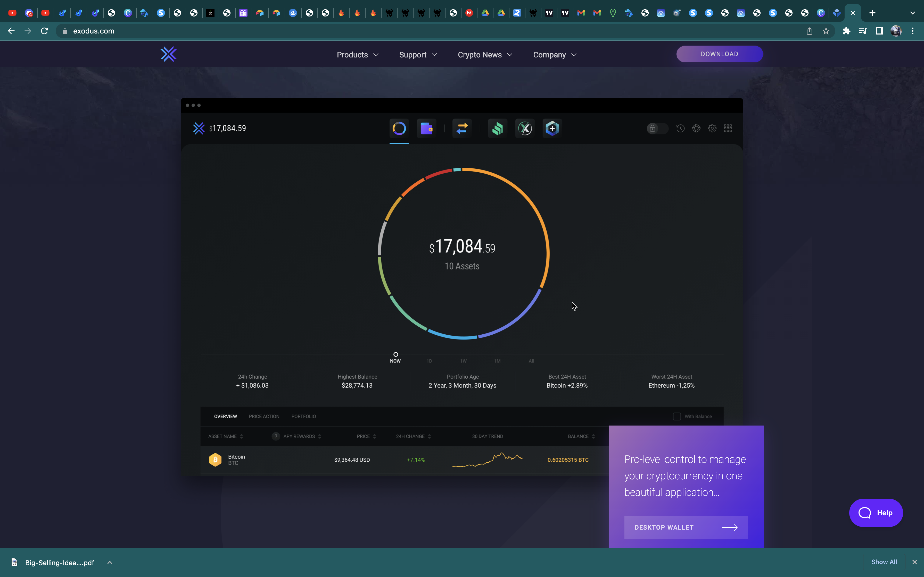Image resolution: width=924 pixels, height=577 pixels.
Task: Click the exchange arrows icon
Action: coord(462,129)
